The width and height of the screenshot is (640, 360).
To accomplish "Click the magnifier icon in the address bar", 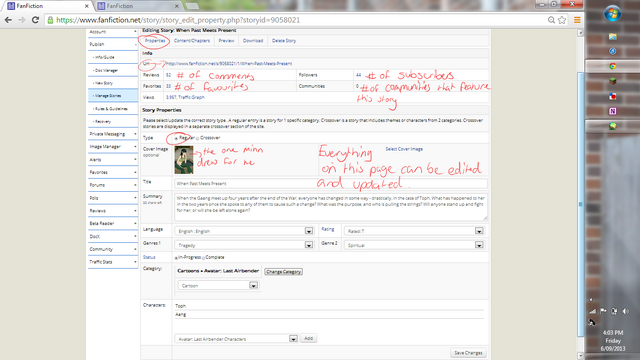I will (551, 20).
